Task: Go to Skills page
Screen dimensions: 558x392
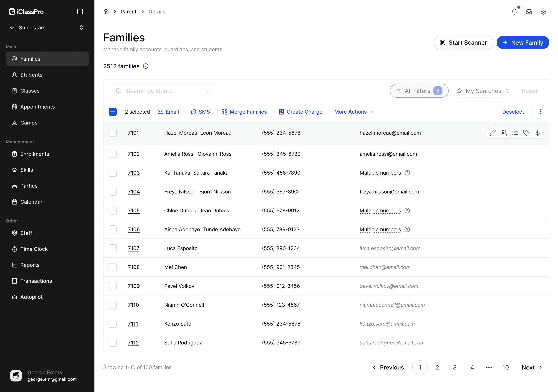Action: [x=47, y=170]
